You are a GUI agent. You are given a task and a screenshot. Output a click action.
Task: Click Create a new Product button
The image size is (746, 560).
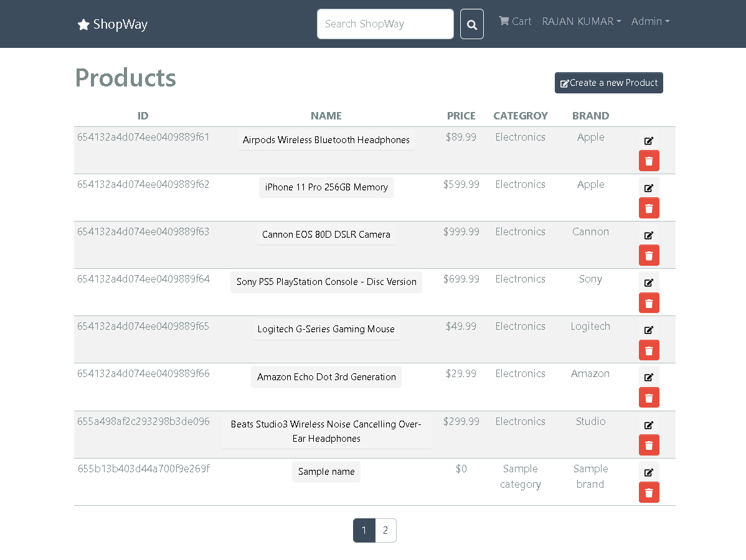[x=608, y=83]
